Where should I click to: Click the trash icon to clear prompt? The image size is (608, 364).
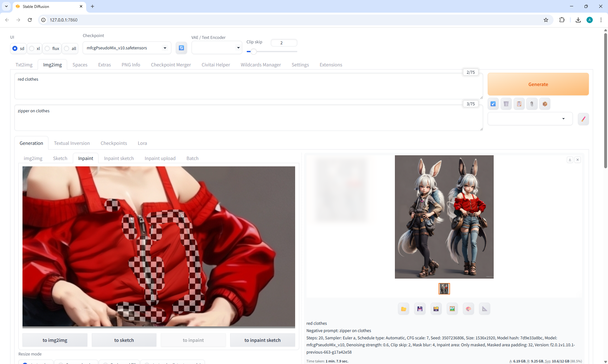click(x=506, y=104)
